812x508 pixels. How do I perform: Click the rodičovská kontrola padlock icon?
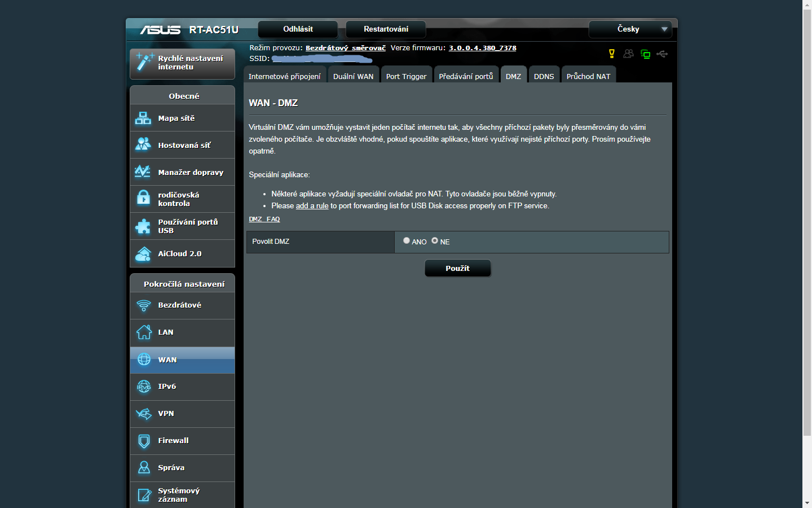(x=143, y=199)
